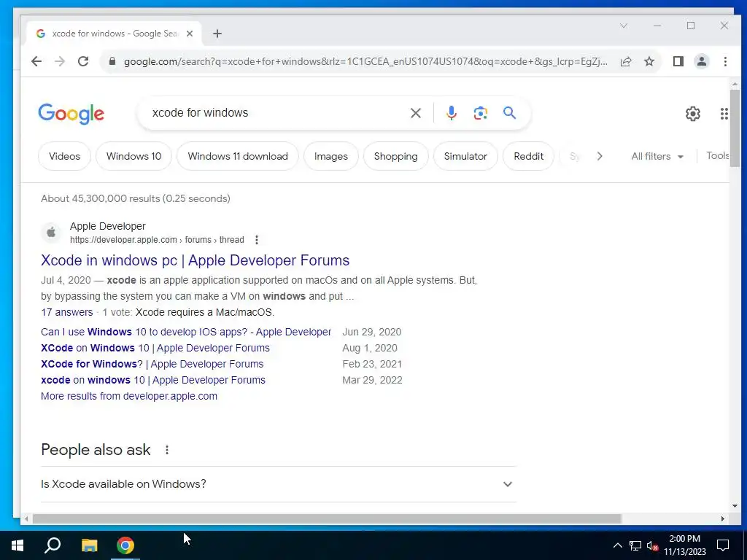Screen dimensions: 747x560
Task: Switch to the Shopping filter
Action: (396, 156)
